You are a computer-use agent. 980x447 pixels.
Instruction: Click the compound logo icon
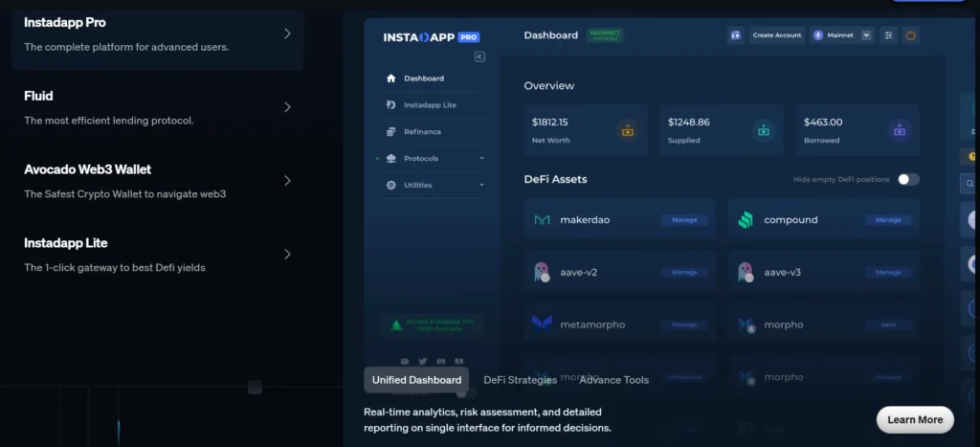click(746, 220)
